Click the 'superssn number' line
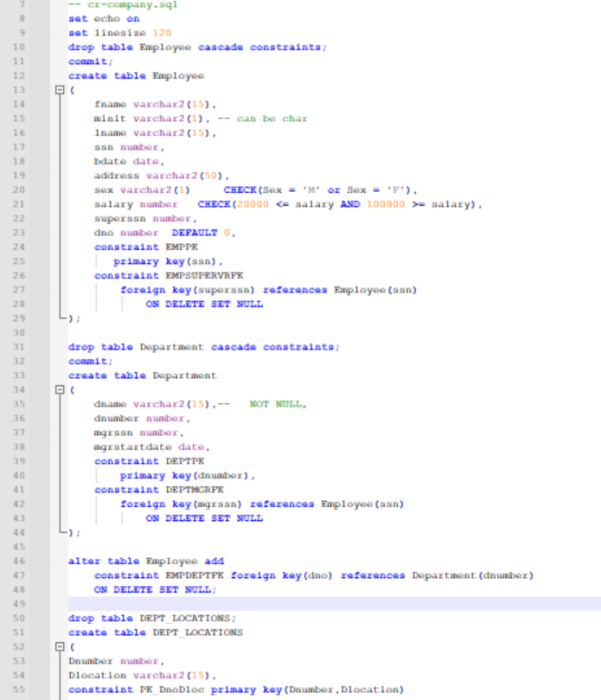The width and height of the screenshot is (601, 700). [x=145, y=219]
